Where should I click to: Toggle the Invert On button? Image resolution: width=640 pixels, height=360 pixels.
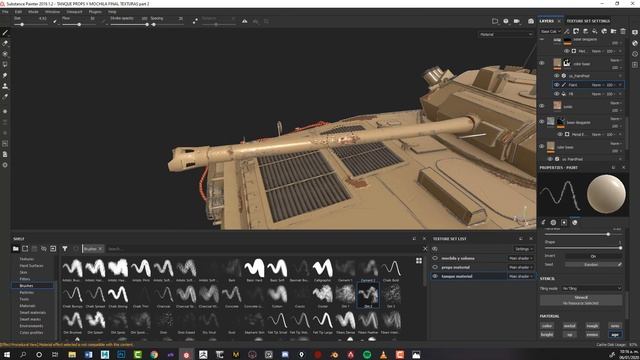coord(593,256)
